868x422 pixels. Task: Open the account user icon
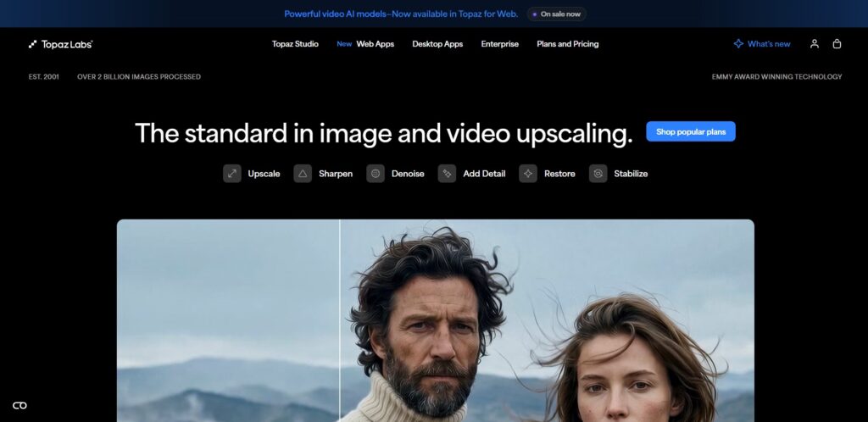pos(815,44)
